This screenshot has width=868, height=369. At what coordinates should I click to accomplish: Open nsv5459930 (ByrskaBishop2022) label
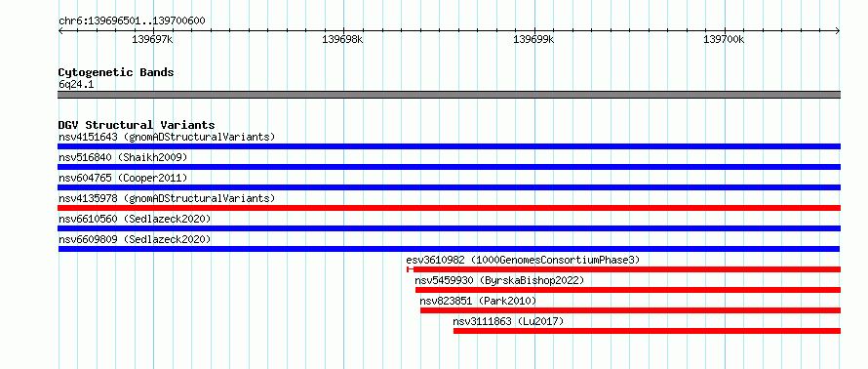[499, 280]
